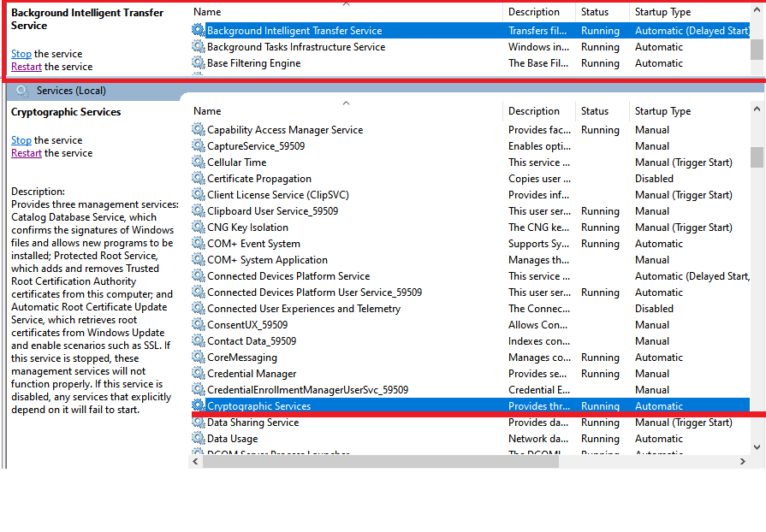Select CNG Key Isolation service
The width and height of the screenshot is (766, 532).
[x=471, y=227]
